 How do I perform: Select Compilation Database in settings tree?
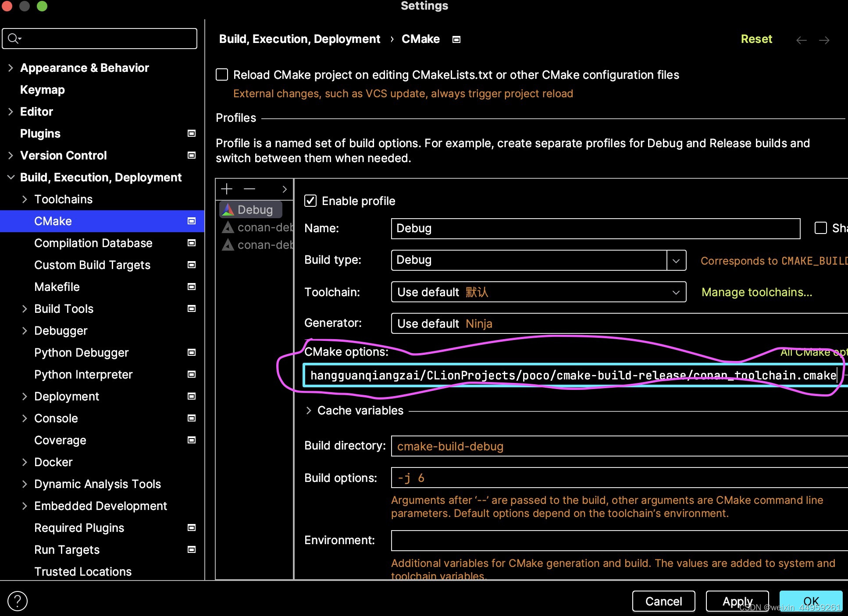[x=93, y=243]
